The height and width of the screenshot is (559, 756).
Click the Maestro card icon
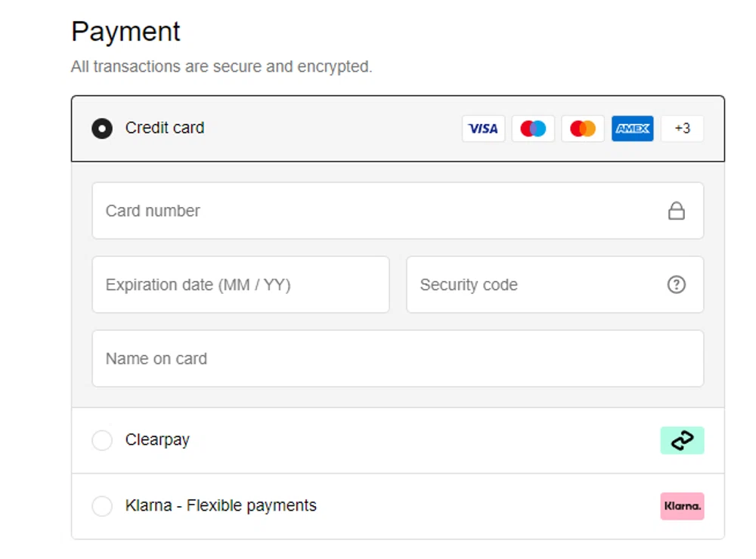[533, 128]
